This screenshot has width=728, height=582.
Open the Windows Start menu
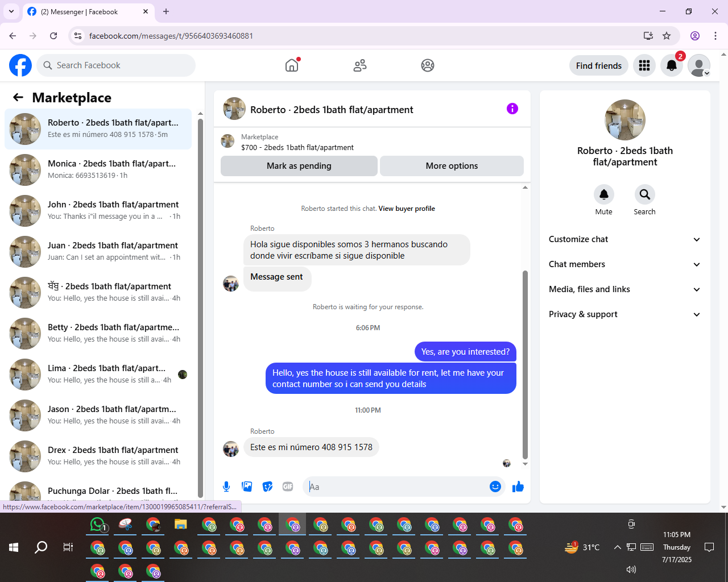click(14, 547)
